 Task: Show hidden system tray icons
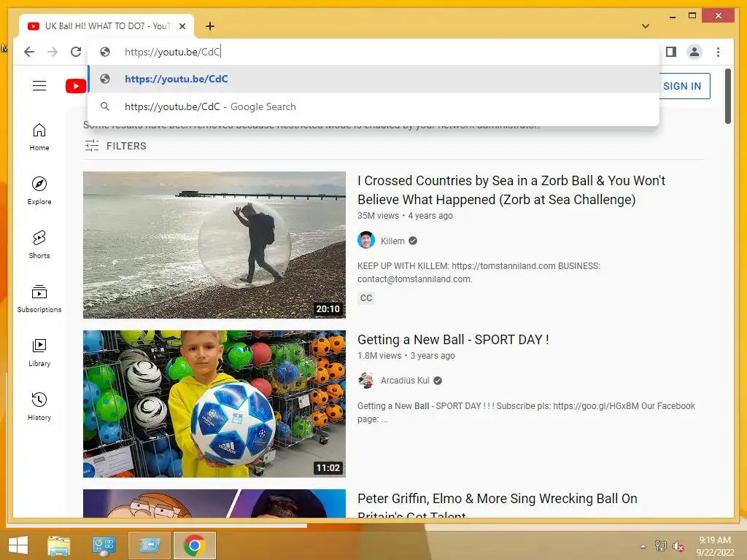click(x=643, y=546)
